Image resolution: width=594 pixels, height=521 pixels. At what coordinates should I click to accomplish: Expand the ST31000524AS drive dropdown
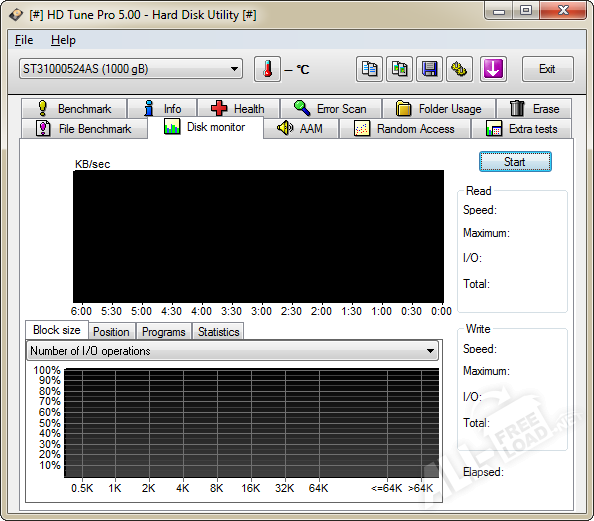[x=131, y=69]
